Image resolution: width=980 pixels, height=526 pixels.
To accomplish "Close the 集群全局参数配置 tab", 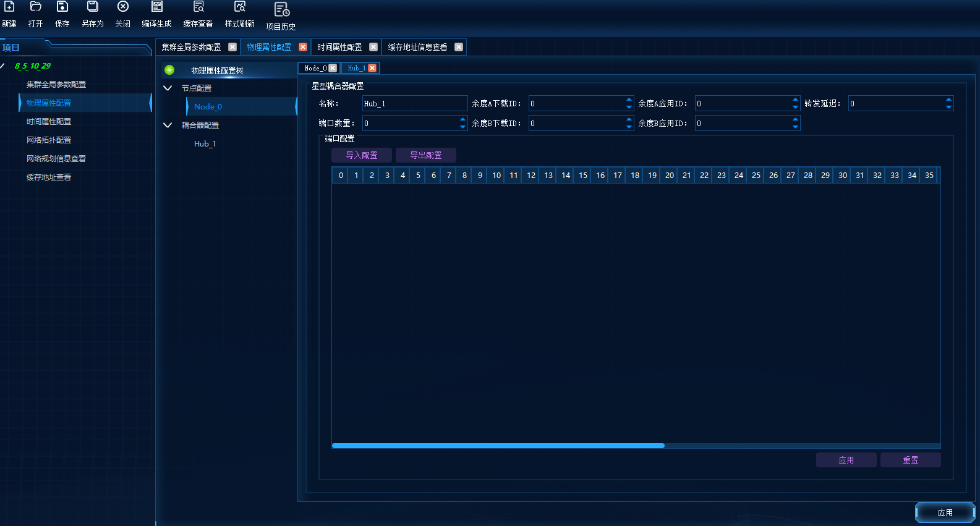I will tap(232, 47).
